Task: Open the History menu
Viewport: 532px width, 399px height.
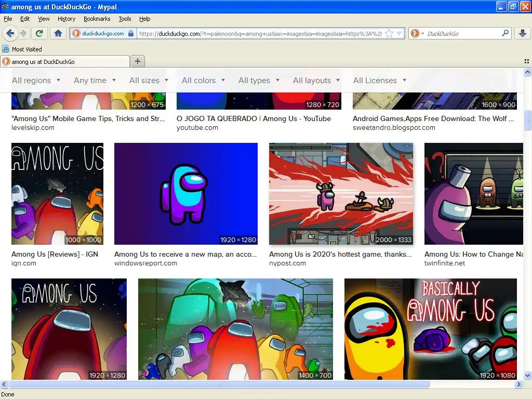Action: (66, 19)
